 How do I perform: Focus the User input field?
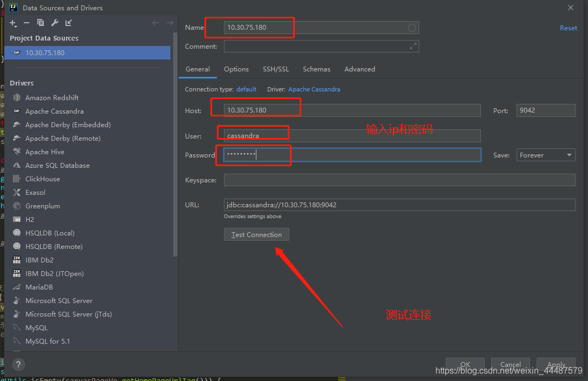[352, 135]
